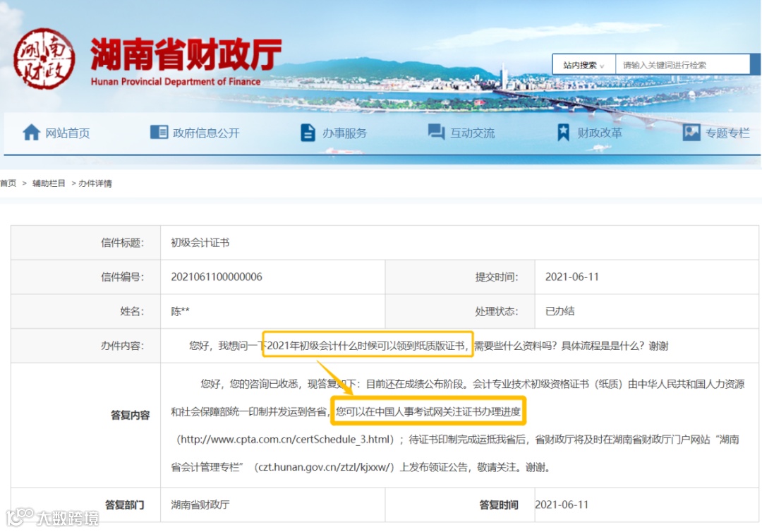Click the reply sentence mentioning 中国人事考试网
Viewport: 762px width, 532px height.
(x=428, y=411)
